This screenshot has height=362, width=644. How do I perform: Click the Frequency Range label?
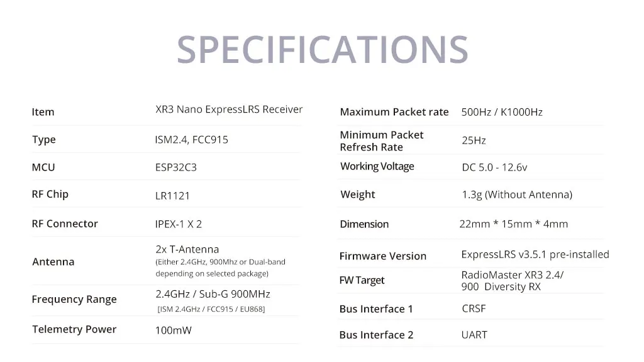click(x=74, y=300)
